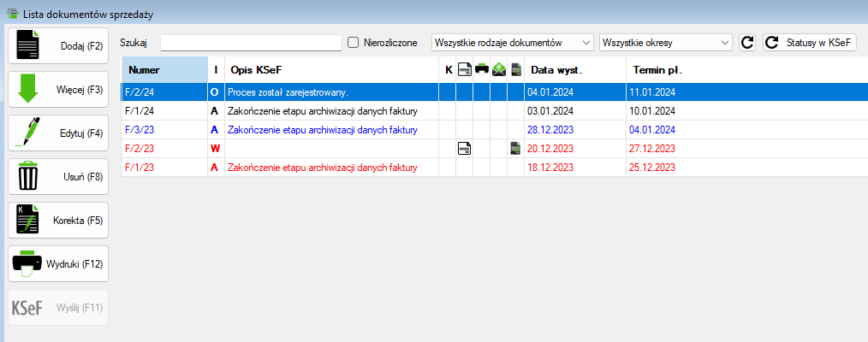Screen dimensions: 868x342
Task: Click the Usuń (F8) trash bin button
Action: point(58,176)
